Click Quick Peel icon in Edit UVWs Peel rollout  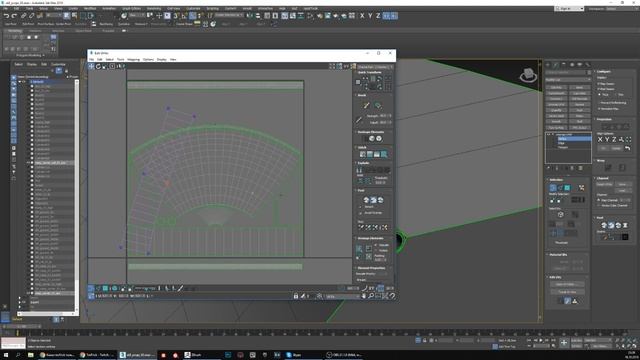[366, 200]
